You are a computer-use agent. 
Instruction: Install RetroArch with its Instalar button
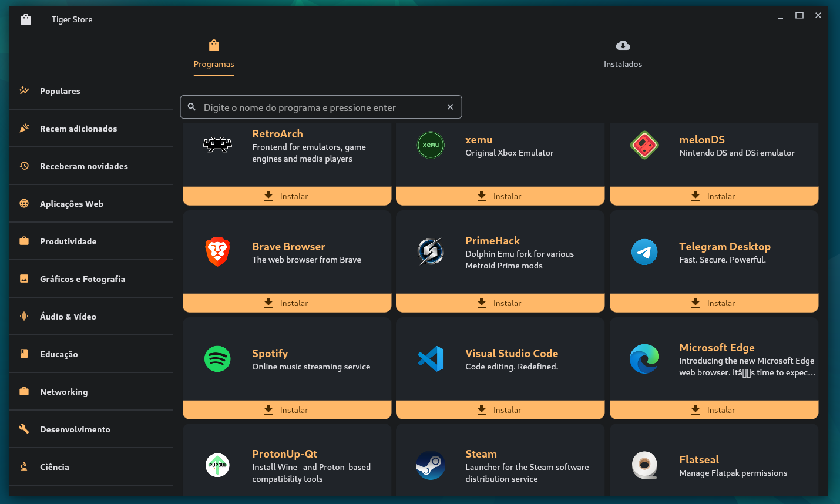coord(287,196)
